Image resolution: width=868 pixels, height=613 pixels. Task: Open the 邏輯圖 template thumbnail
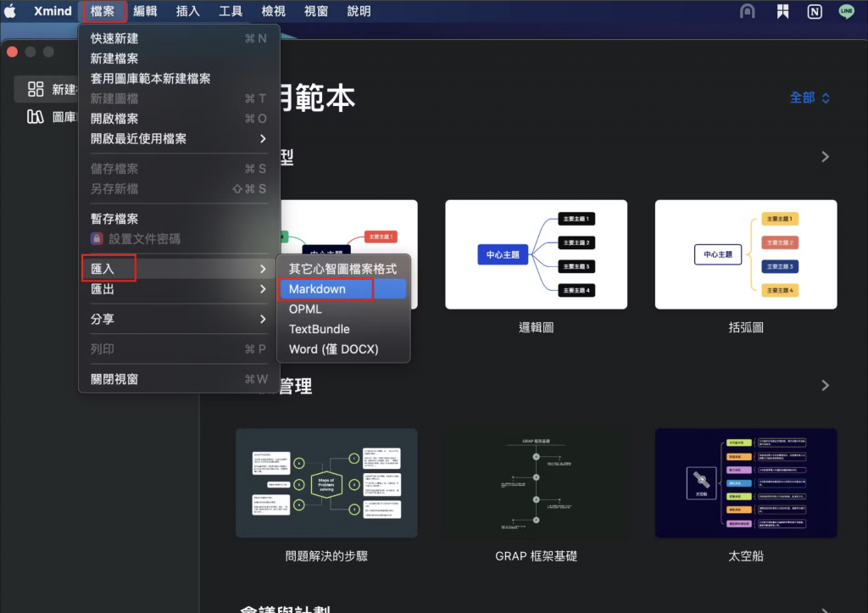pyautogui.click(x=536, y=254)
